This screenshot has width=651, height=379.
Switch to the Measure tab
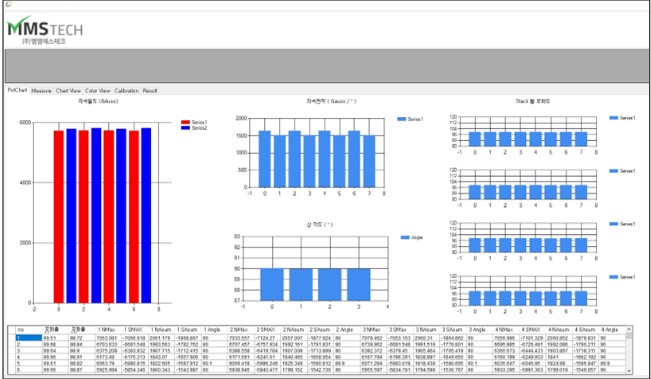[x=41, y=90]
